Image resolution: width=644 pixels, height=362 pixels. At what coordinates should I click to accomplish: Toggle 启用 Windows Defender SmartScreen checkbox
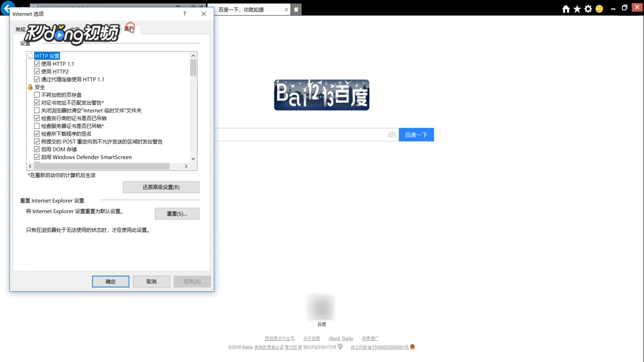pyautogui.click(x=37, y=157)
